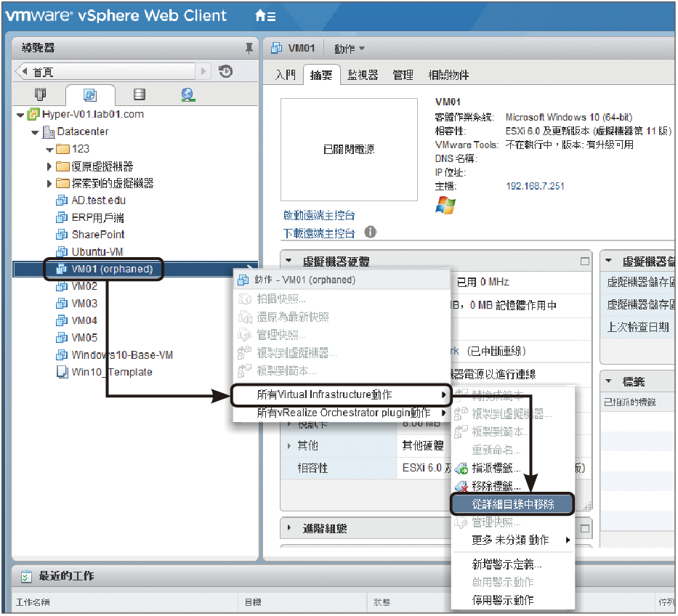Image resolution: width=678 pixels, height=616 pixels.
Task: Switch to Storage view icon
Action: click(x=140, y=94)
